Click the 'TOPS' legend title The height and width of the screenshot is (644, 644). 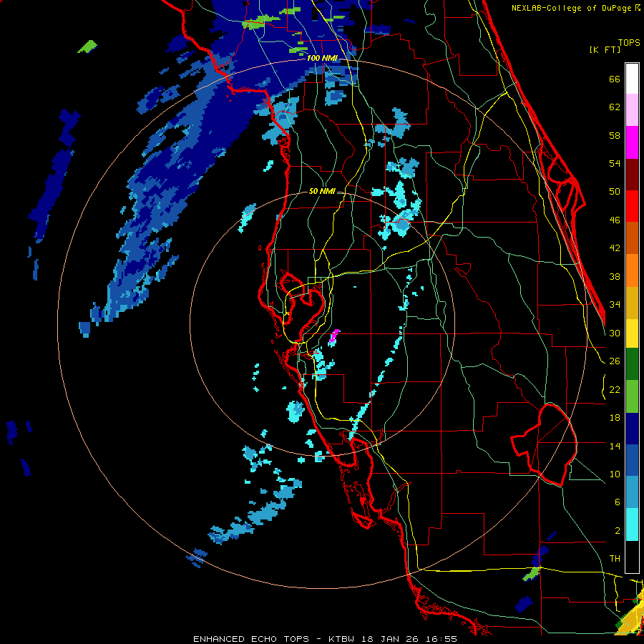point(629,42)
